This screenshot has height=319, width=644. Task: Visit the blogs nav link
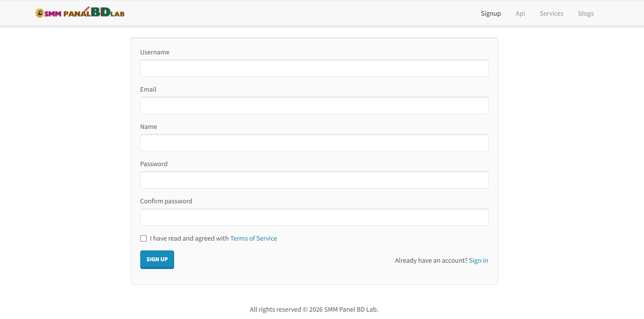(x=586, y=13)
